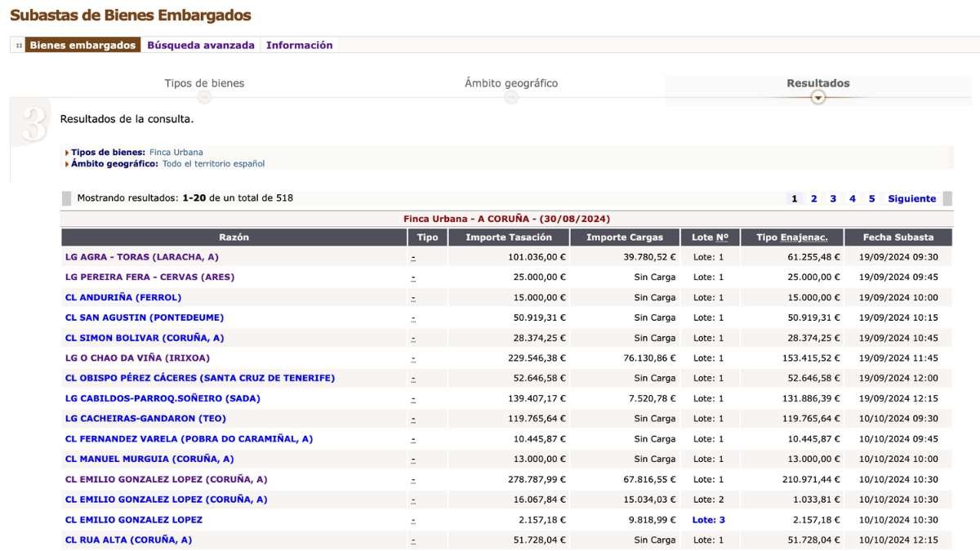The image size is (980, 551).
Task: Click Siguiente to view next results
Action: coord(912,198)
